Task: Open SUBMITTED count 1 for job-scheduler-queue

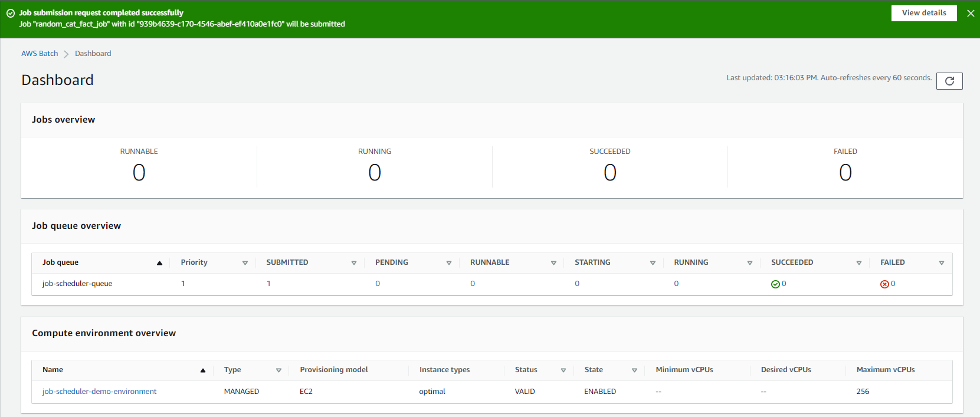Action: tap(268, 284)
